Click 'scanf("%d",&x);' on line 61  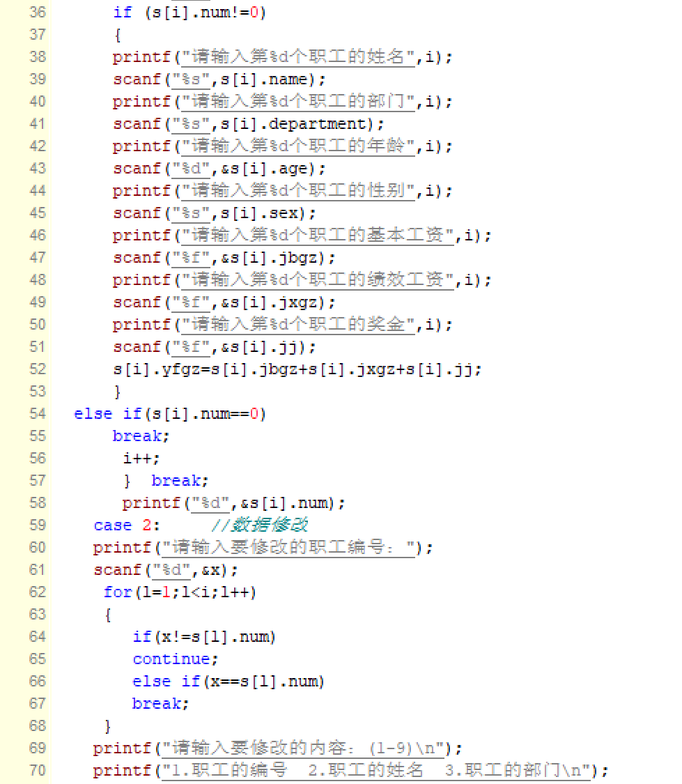click(x=165, y=570)
